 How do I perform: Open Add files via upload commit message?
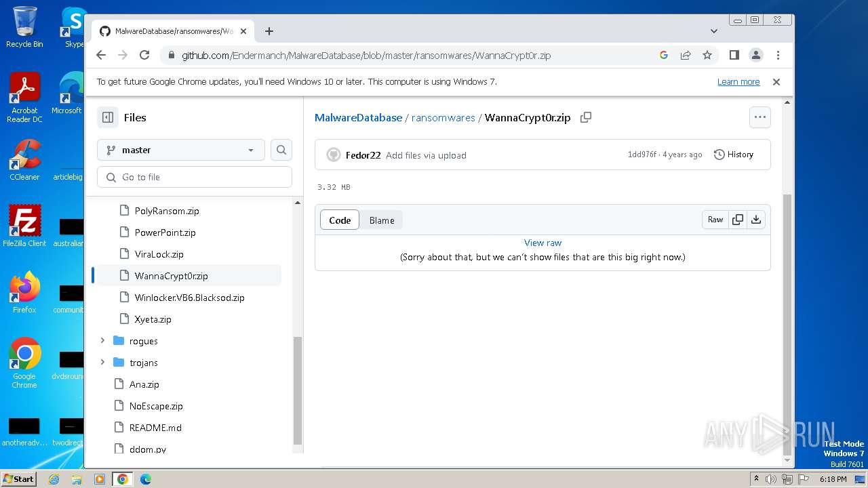[426, 155]
